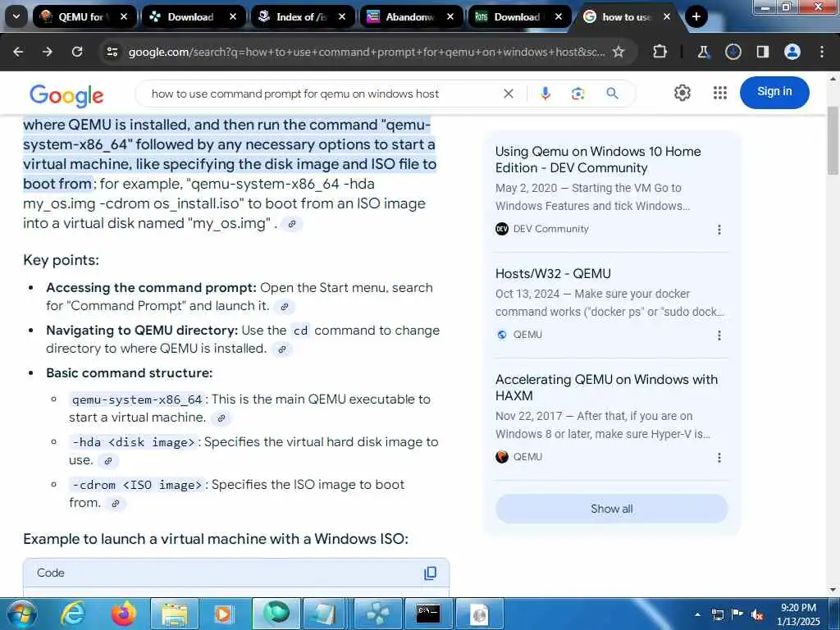Open site information icon in address bar
The width and height of the screenshot is (840, 630).
(112, 52)
